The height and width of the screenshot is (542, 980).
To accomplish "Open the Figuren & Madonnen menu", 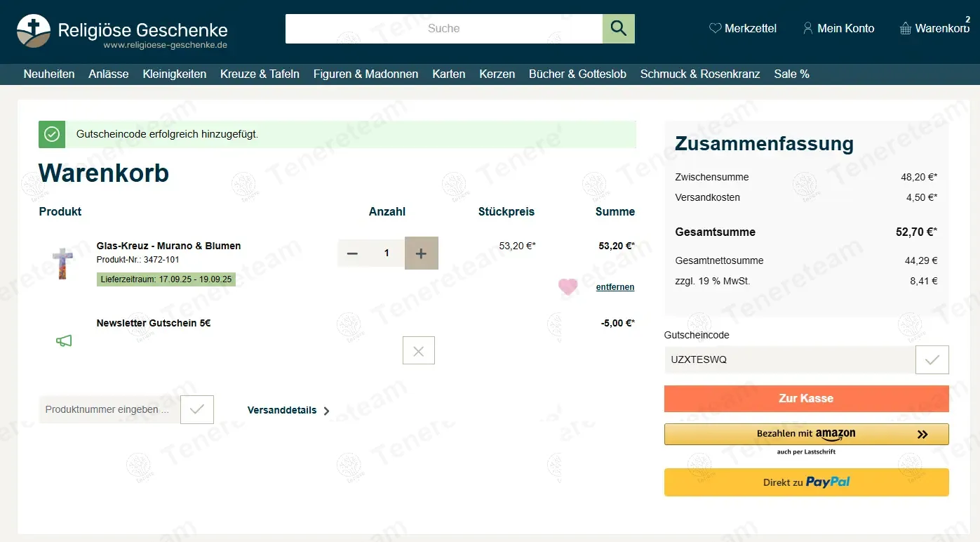I will pos(366,74).
